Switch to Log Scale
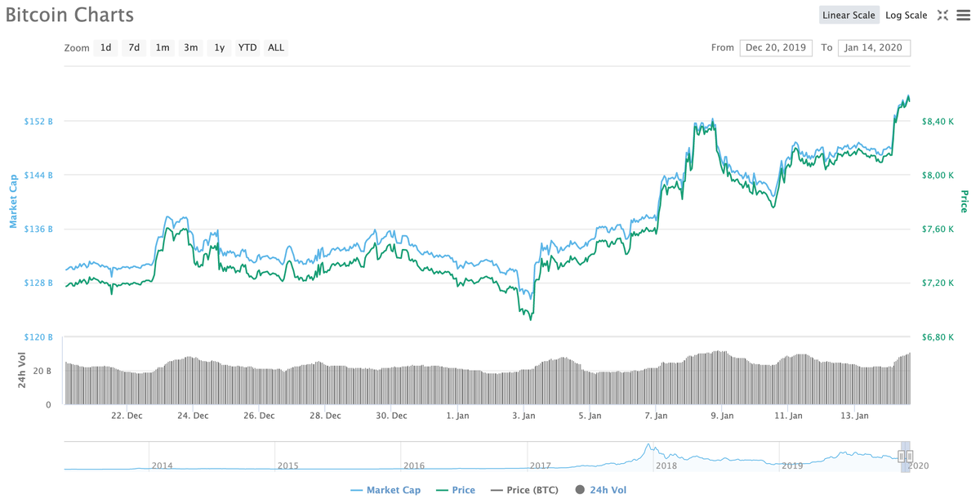This screenshot has width=980, height=499. tap(906, 16)
